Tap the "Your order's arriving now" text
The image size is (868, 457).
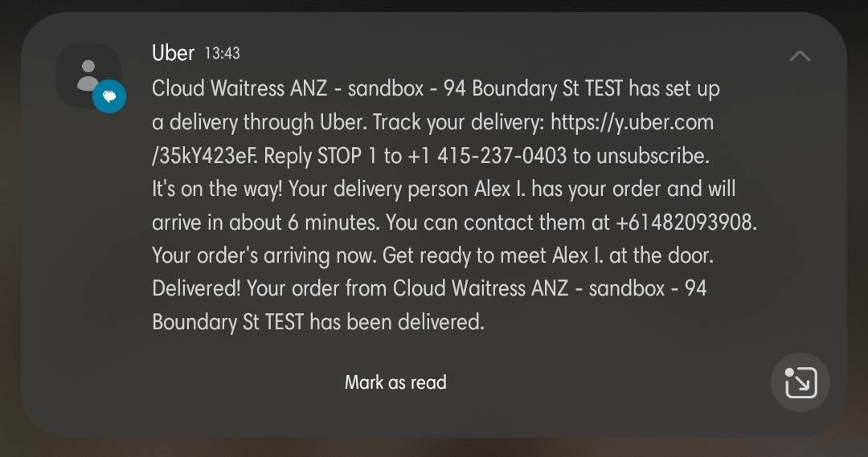click(x=264, y=255)
